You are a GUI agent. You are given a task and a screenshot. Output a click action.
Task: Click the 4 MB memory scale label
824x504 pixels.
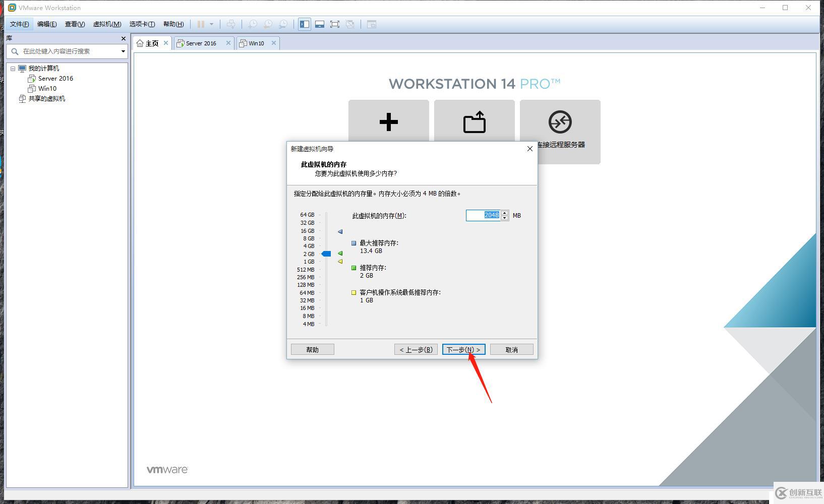pos(309,324)
